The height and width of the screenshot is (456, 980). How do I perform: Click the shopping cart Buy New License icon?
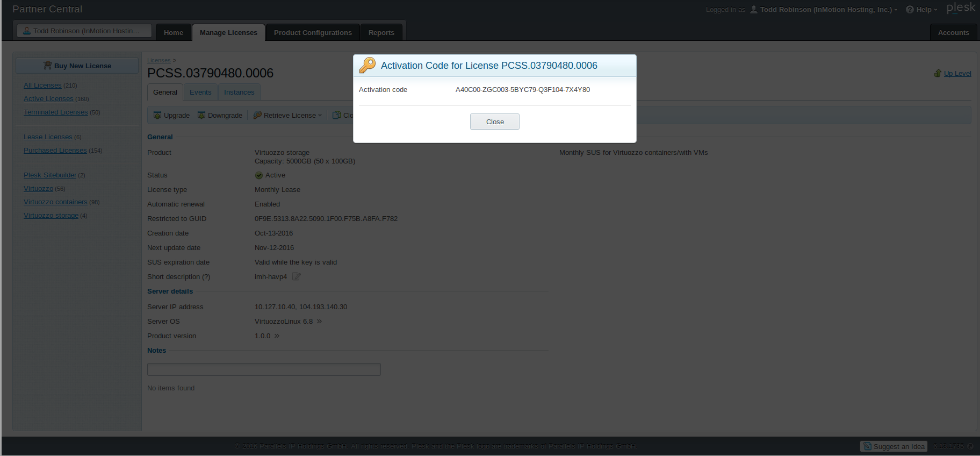click(x=47, y=66)
